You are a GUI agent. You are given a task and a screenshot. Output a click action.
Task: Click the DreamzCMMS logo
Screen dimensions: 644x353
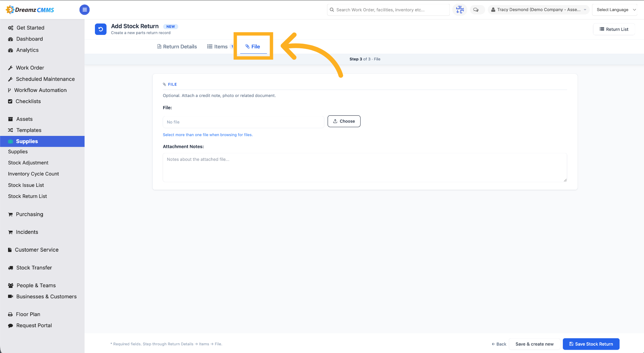30,10
